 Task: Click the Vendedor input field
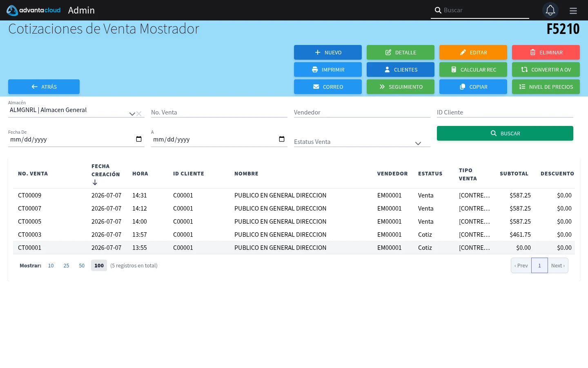(362, 112)
